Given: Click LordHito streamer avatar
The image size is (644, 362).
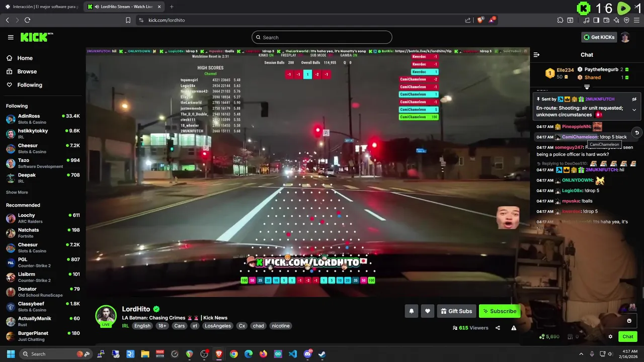Looking at the screenshot, I should 106,316.
